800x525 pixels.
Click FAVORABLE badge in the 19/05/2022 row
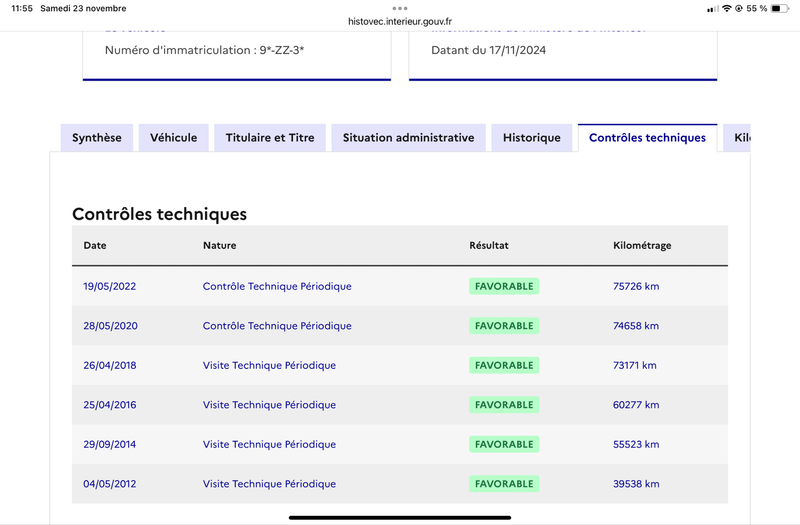point(504,286)
